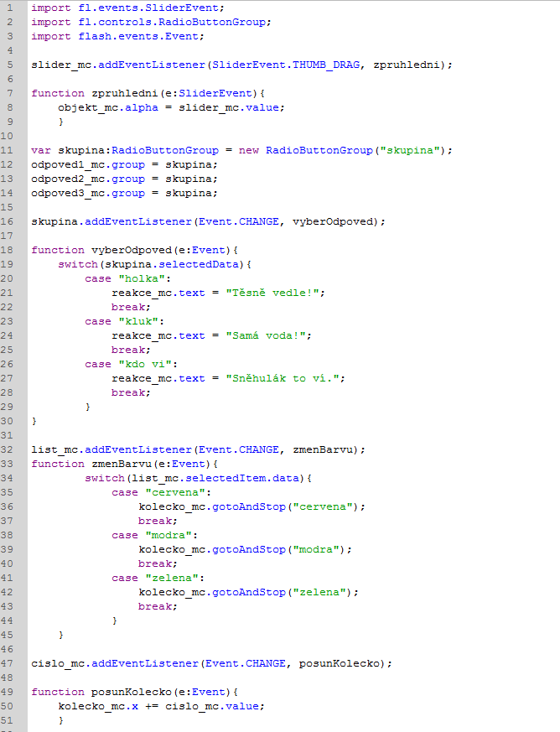560x732 pixels.
Task: Click "kolecko_mc.x" on line 50
Action: (98, 706)
